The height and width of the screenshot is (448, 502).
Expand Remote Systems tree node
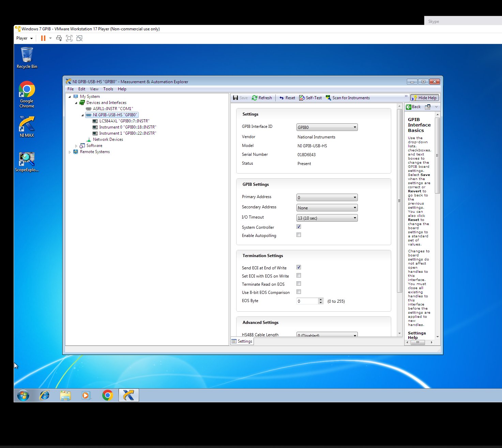(70, 152)
